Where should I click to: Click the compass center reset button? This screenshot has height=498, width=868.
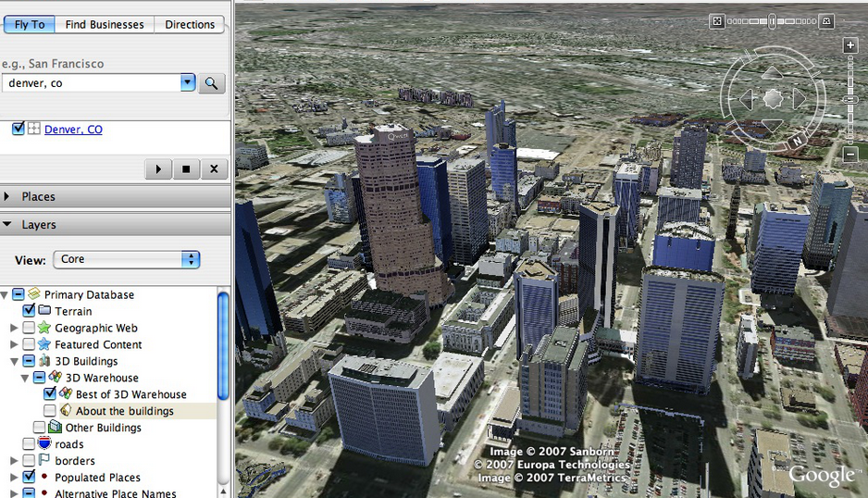(773, 99)
